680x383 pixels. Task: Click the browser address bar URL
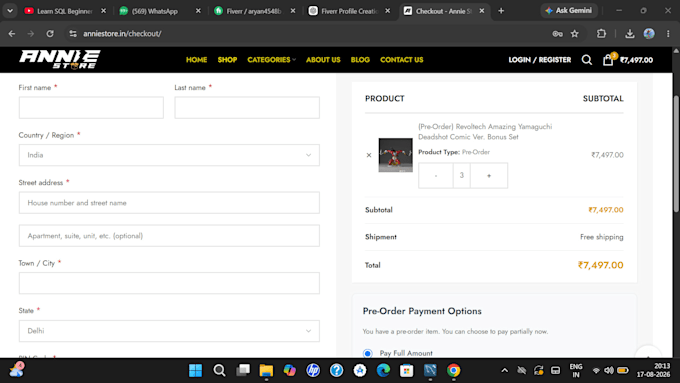(x=122, y=33)
